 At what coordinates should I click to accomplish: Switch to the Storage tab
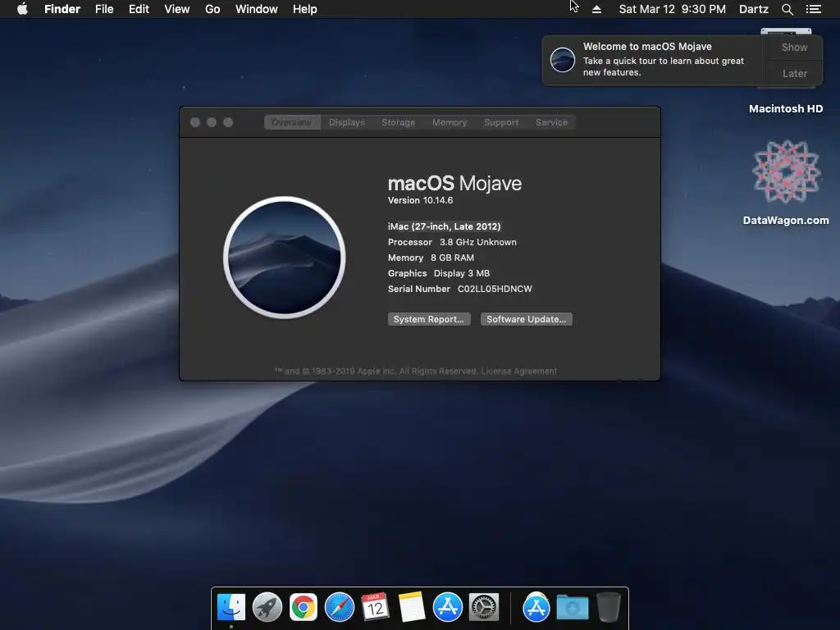tap(398, 122)
